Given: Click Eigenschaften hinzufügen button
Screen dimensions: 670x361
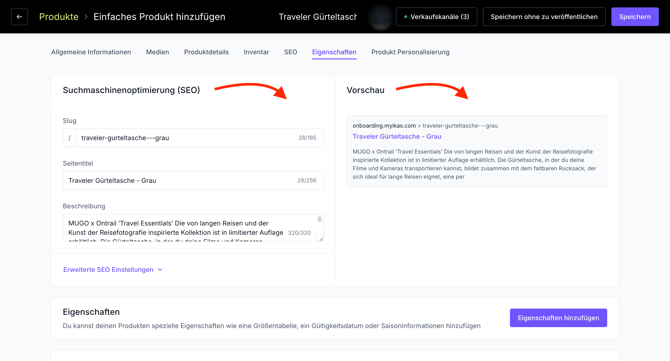Looking at the screenshot, I should [x=558, y=318].
